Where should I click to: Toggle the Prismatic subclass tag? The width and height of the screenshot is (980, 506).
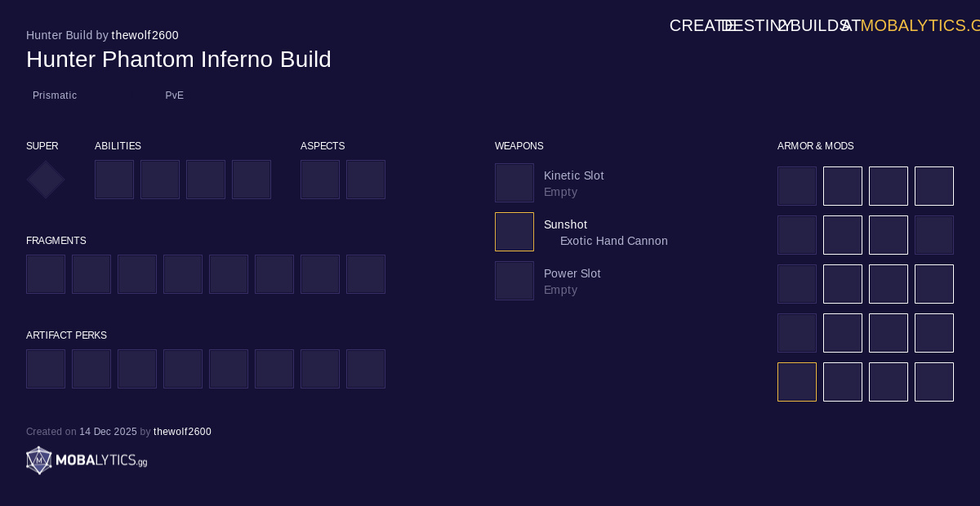point(55,95)
